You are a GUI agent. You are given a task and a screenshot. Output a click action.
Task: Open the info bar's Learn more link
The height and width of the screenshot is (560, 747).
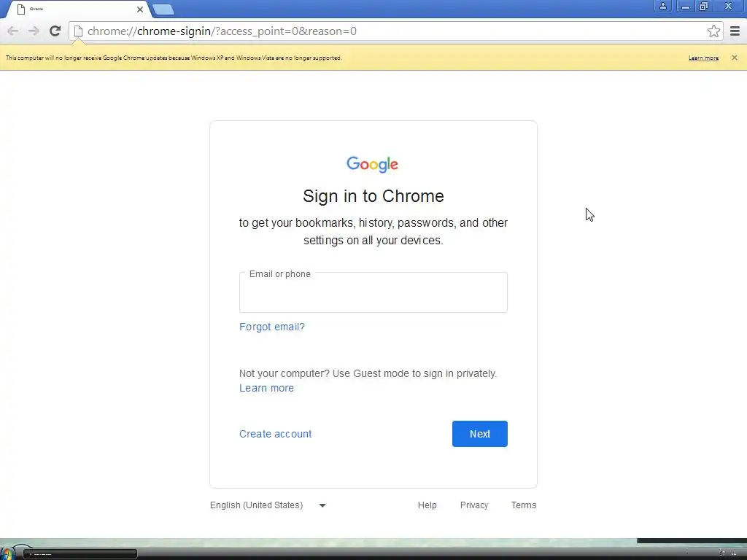point(703,58)
